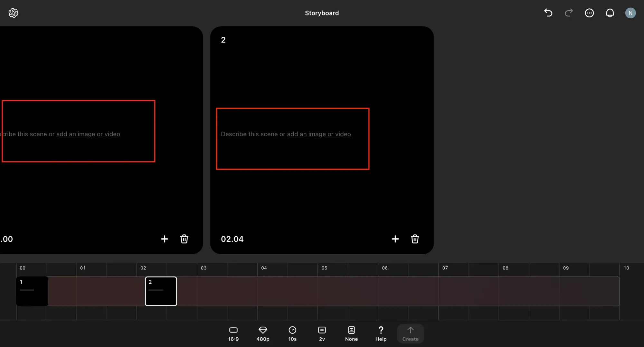644x347 pixels.
Task: Click the 08 mark on timeline ruler
Action: click(506, 268)
